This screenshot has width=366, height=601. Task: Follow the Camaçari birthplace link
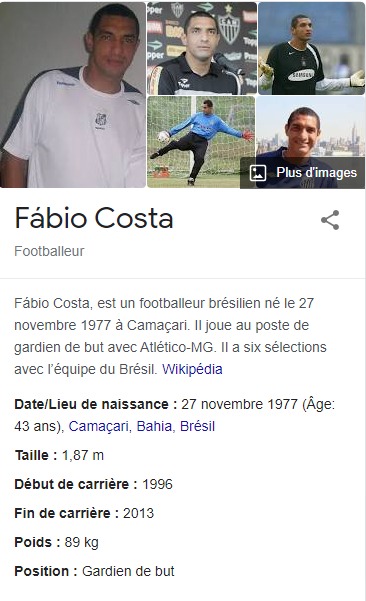point(98,426)
